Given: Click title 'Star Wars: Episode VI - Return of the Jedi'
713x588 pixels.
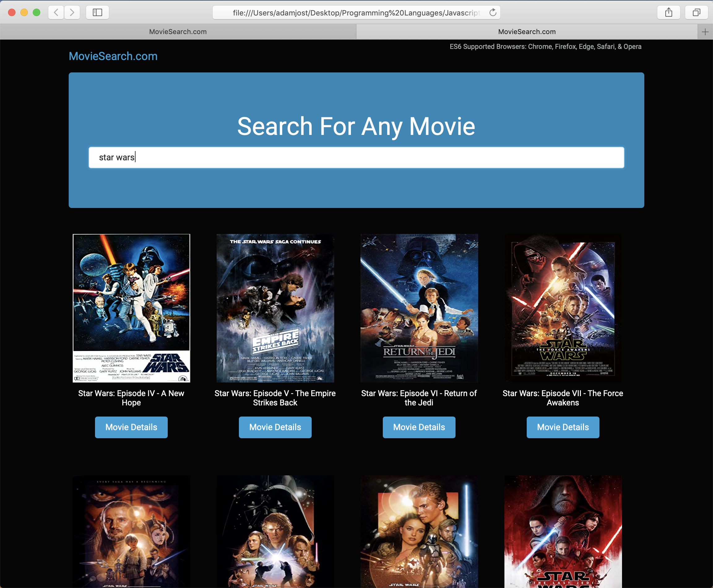Looking at the screenshot, I should pos(419,398).
